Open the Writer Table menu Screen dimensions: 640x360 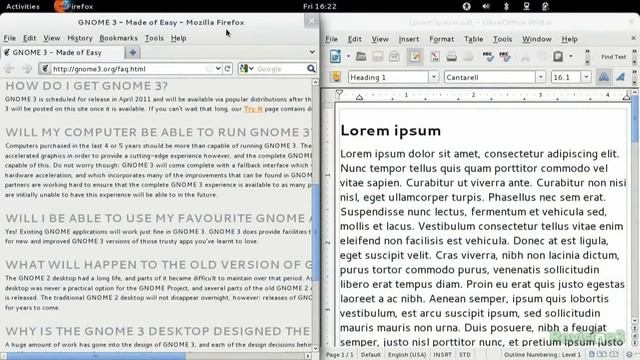click(x=473, y=39)
